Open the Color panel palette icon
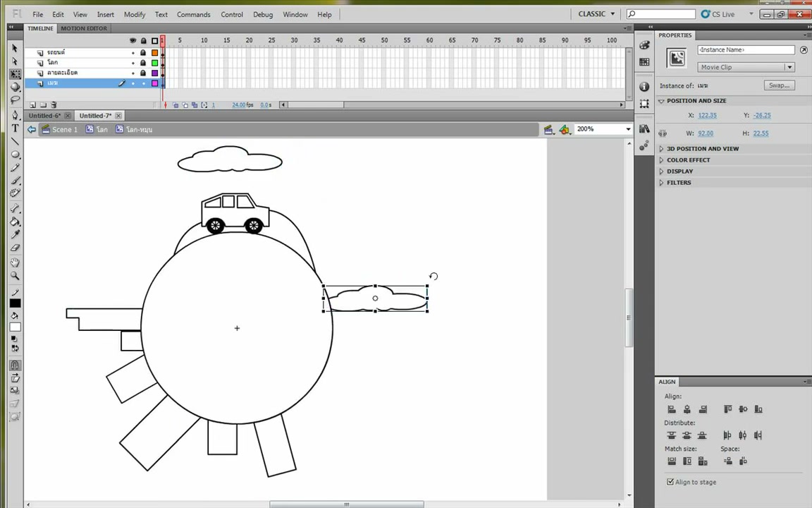The width and height of the screenshot is (812, 508). pos(644,46)
